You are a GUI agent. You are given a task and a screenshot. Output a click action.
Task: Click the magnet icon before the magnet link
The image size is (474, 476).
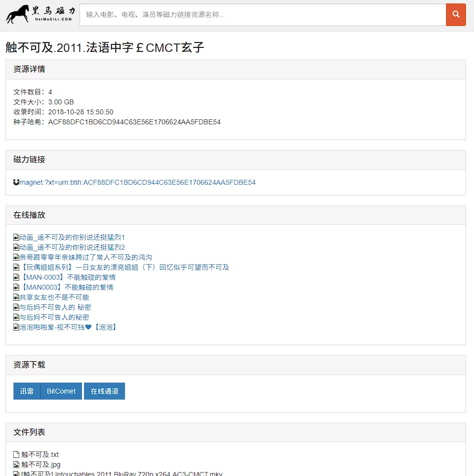16,182
